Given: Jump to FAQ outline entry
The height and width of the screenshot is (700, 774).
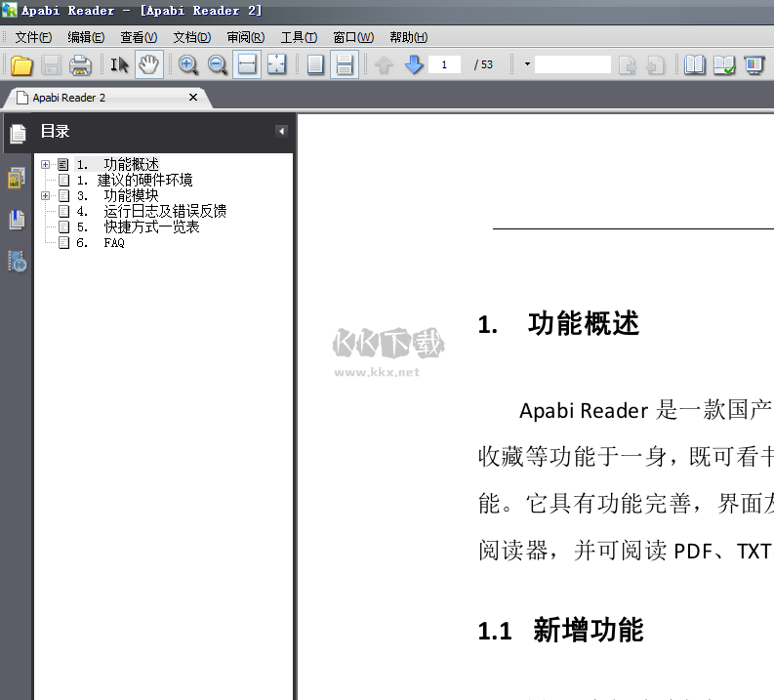Looking at the screenshot, I should pos(101,243).
